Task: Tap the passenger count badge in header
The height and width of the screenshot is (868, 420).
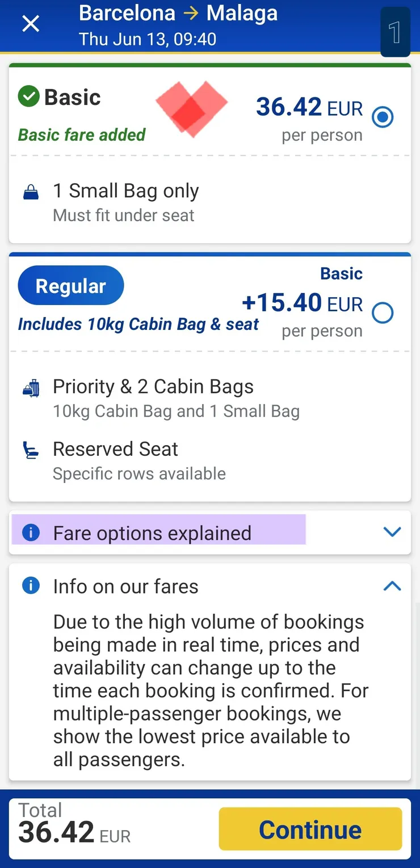Action: point(395,32)
